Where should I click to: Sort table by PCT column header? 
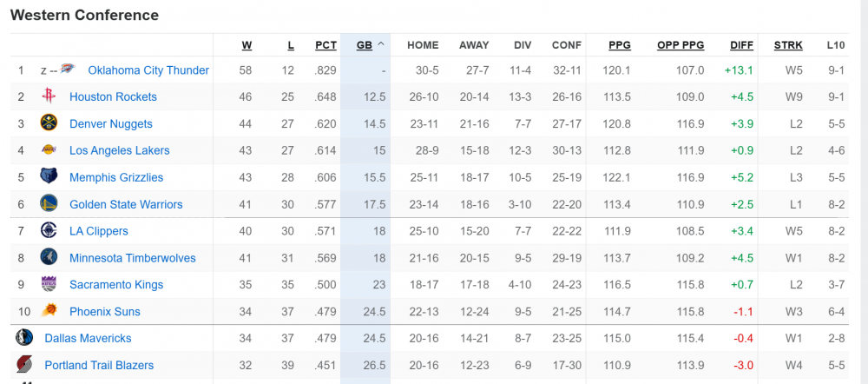coord(325,45)
